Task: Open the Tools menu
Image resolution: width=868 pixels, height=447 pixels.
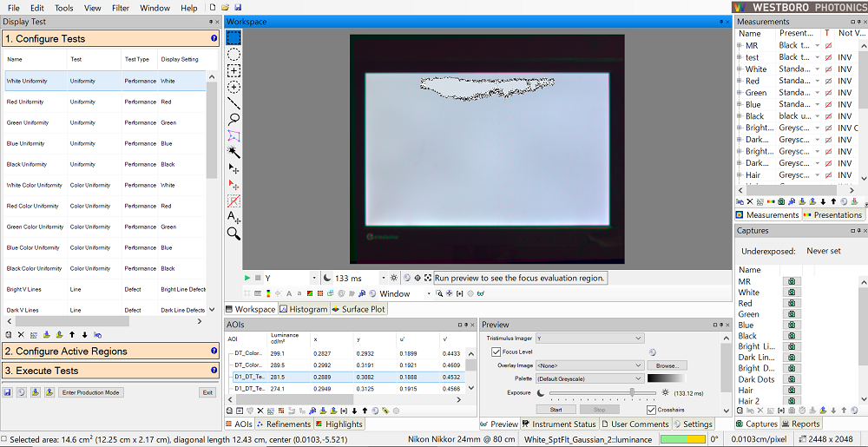Action: [x=63, y=9]
